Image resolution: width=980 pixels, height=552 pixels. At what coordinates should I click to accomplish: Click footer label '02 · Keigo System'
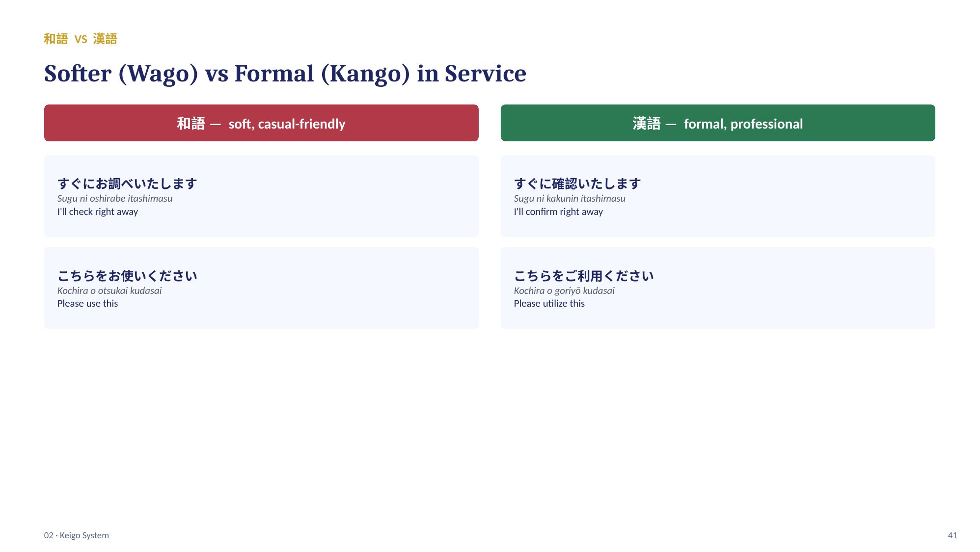click(77, 535)
